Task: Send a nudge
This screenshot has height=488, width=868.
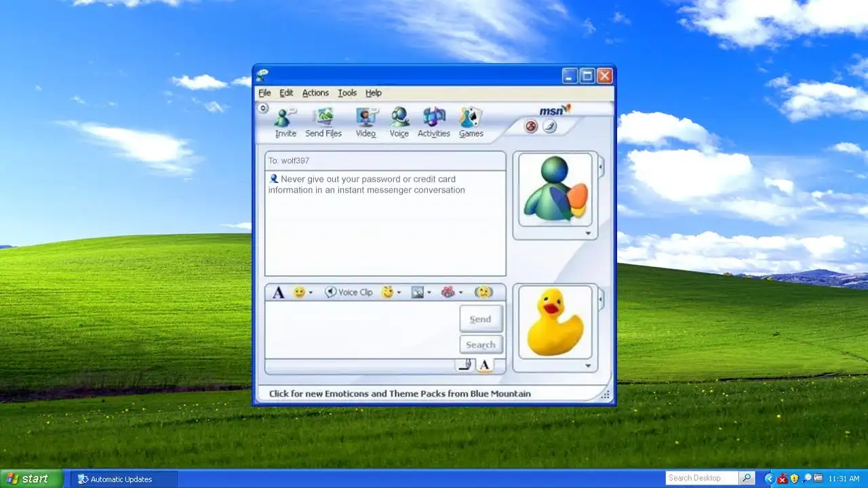Action: coord(484,292)
